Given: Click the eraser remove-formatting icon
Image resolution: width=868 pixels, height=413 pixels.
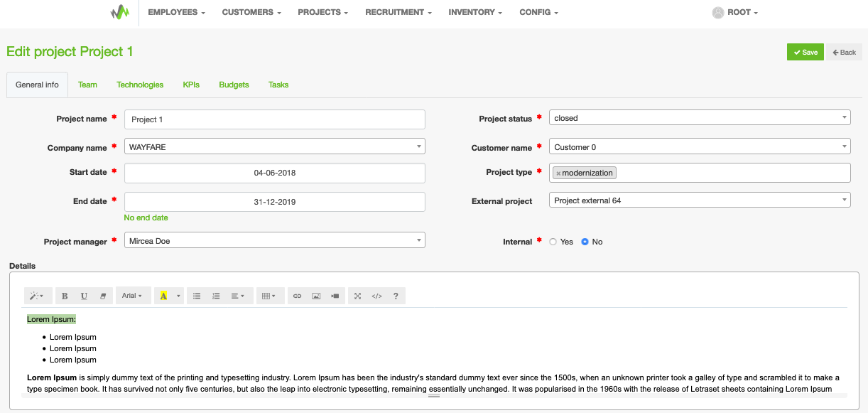Looking at the screenshot, I should pyautogui.click(x=103, y=296).
